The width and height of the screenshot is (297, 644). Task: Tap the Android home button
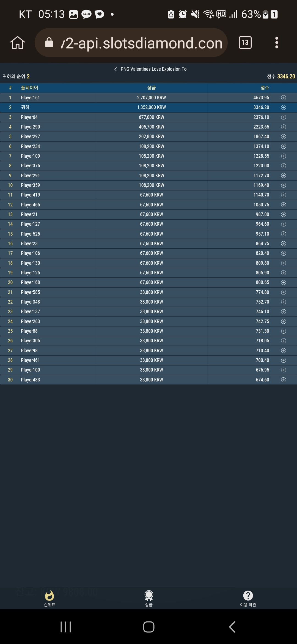pos(149,627)
